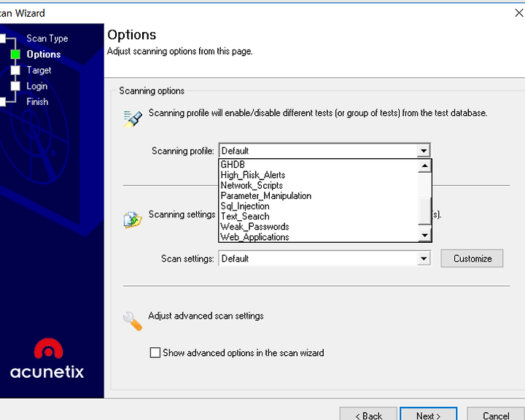Screen dimensions: 525x420
Task: Select High_Risk_Alerts profile
Action: (x=319, y=175)
